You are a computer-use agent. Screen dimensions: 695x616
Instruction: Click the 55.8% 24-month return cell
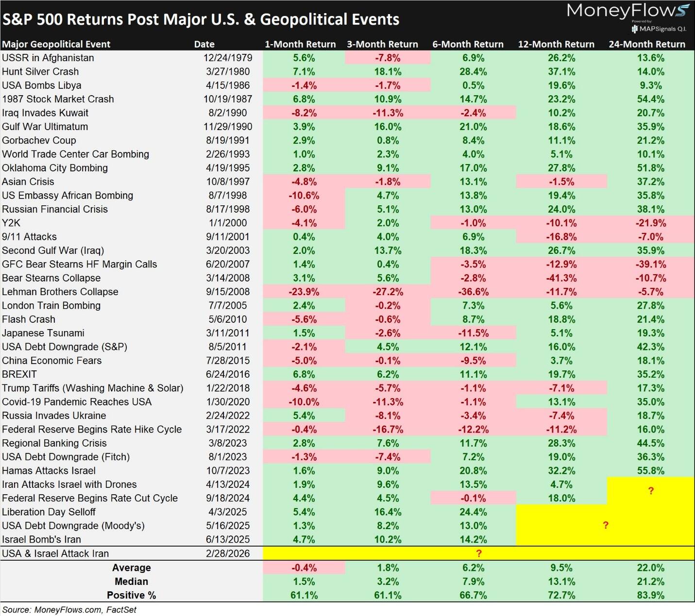point(650,471)
